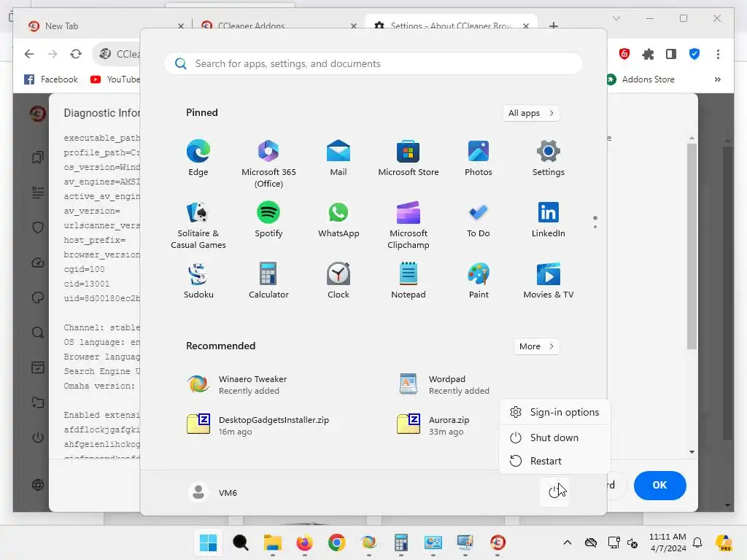The width and height of the screenshot is (747, 560).
Task: Open the To Do app
Action: click(479, 220)
